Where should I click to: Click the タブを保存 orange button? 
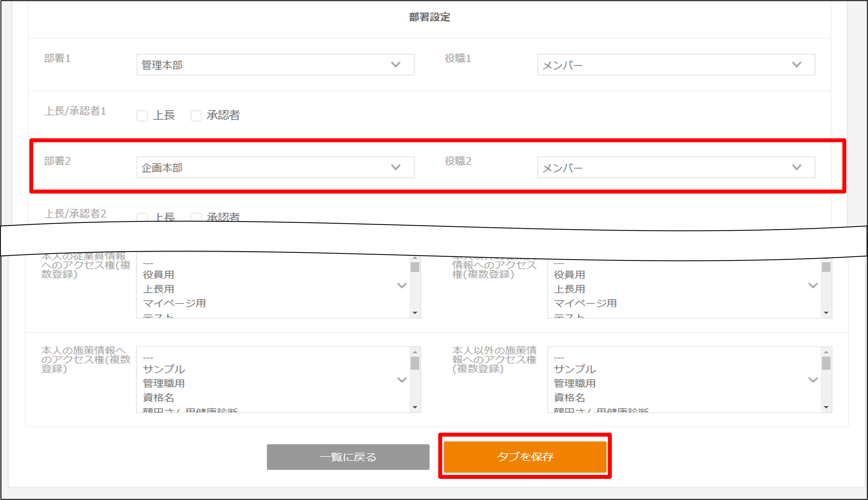524,456
